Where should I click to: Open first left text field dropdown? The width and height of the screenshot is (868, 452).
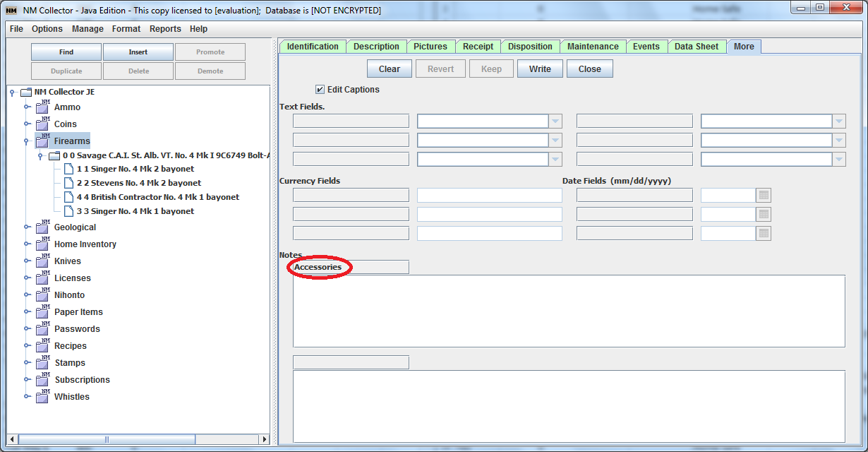555,121
